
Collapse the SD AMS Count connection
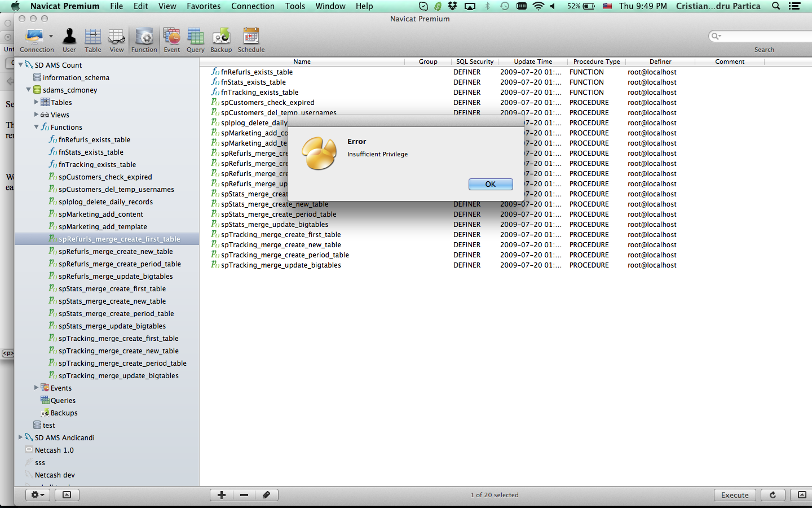20,64
